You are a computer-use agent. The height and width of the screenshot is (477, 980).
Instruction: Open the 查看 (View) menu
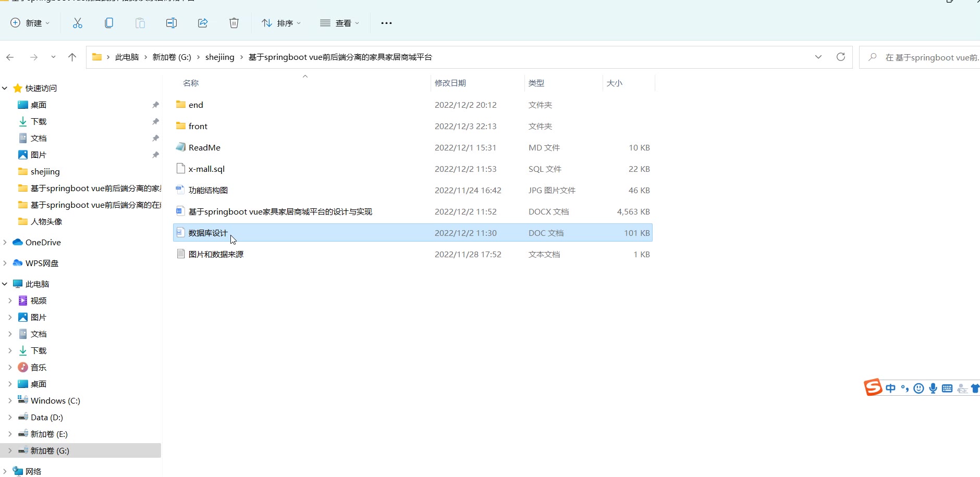[x=340, y=23]
